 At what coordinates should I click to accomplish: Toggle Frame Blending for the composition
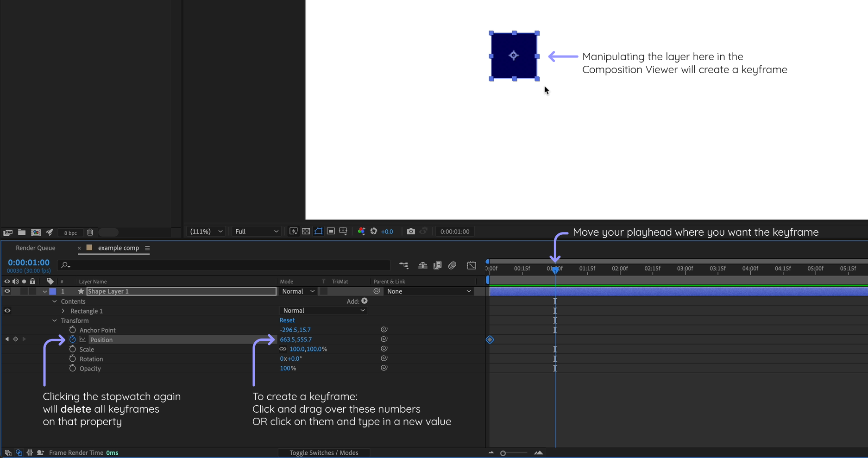(437, 265)
